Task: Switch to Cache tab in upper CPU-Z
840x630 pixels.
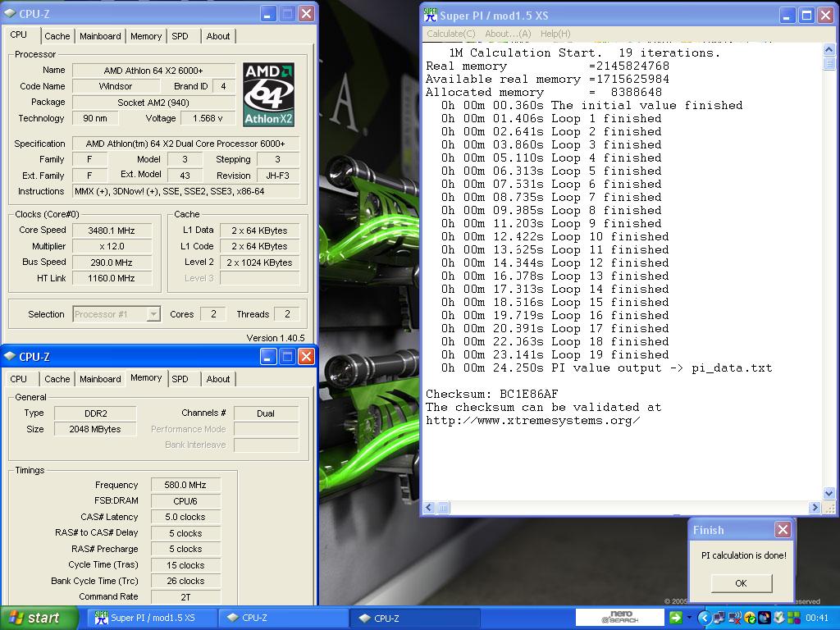Action: [57, 36]
